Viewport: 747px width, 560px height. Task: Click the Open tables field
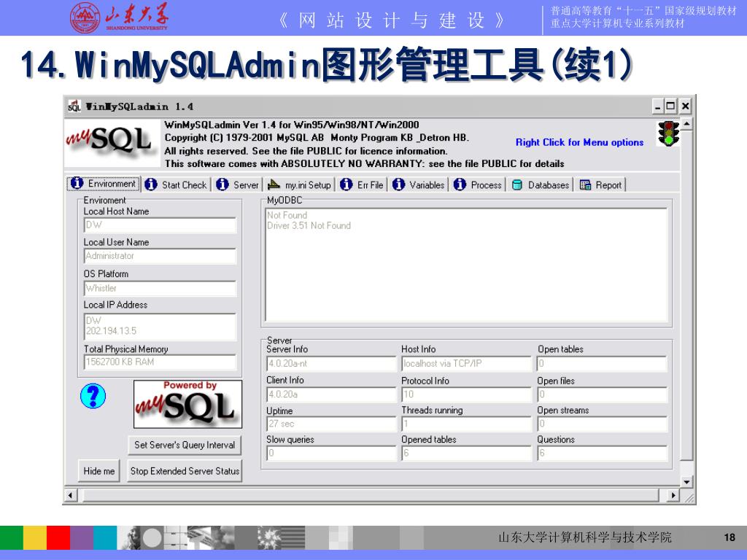coord(603,364)
